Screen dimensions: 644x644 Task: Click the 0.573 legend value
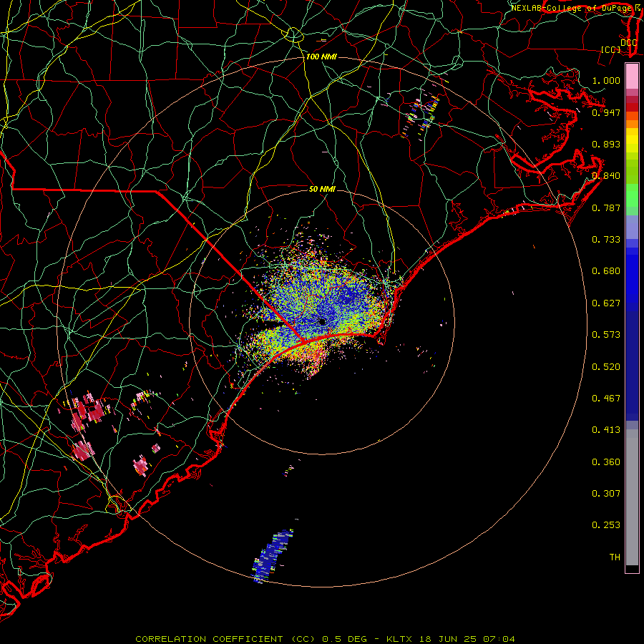click(606, 335)
